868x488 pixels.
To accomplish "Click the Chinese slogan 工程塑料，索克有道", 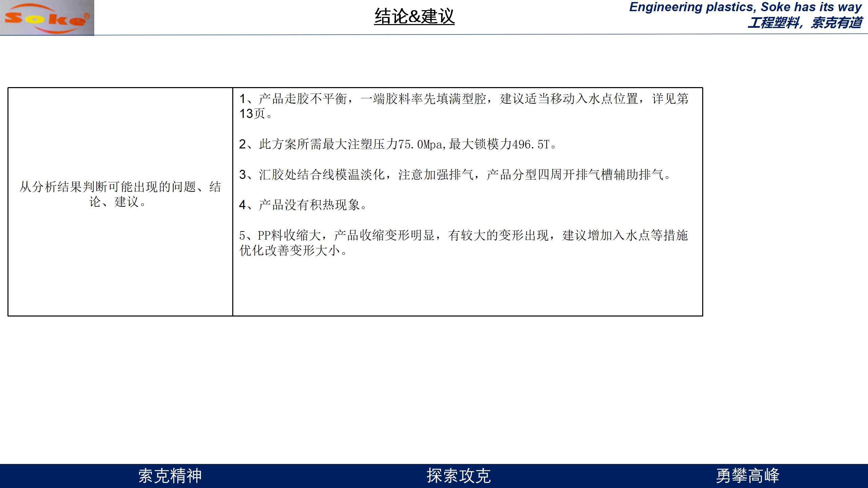I will click(805, 23).
